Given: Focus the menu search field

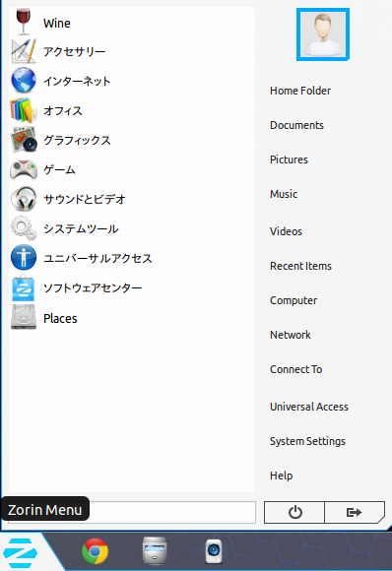Looking at the screenshot, I should (x=132, y=512).
